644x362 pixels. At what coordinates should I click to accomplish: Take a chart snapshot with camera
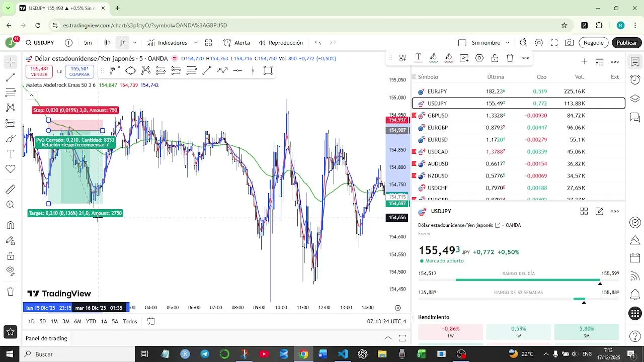coord(569,43)
